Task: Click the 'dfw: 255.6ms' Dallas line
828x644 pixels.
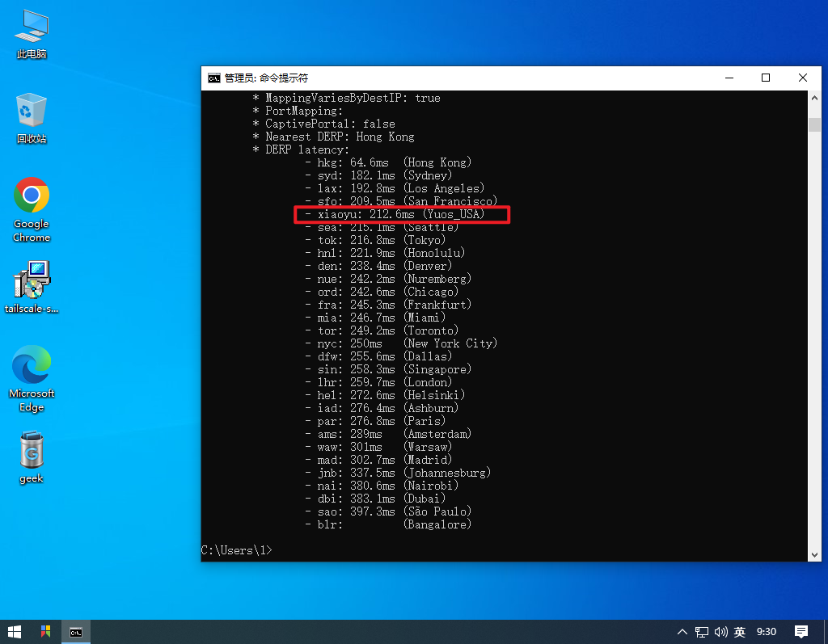Action: [378, 356]
